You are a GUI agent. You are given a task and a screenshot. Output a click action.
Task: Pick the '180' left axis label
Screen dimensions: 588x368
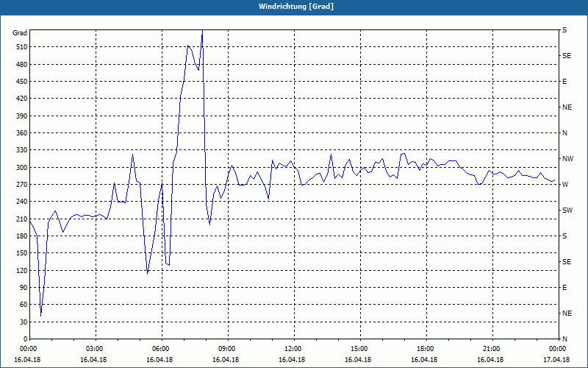(x=22, y=236)
